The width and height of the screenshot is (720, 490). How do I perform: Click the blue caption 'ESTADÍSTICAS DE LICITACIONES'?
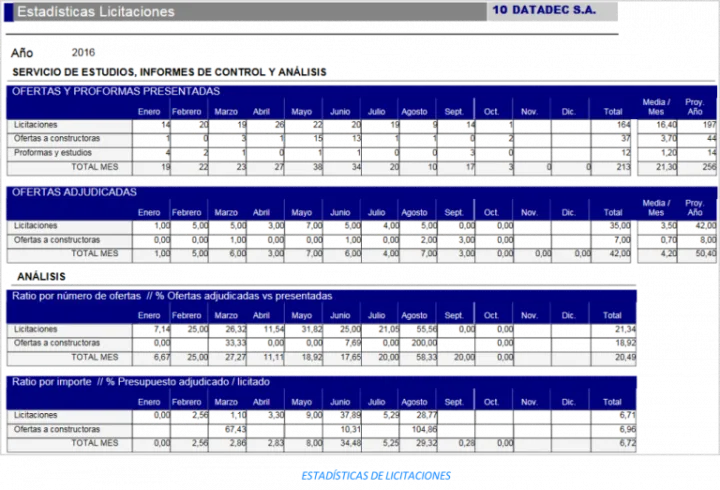376,476
